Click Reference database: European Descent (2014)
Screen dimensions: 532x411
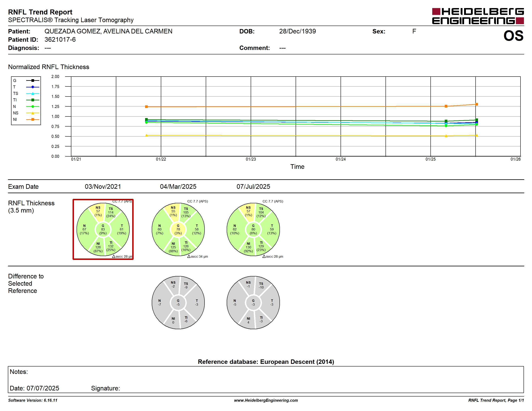tap(266, 362)
